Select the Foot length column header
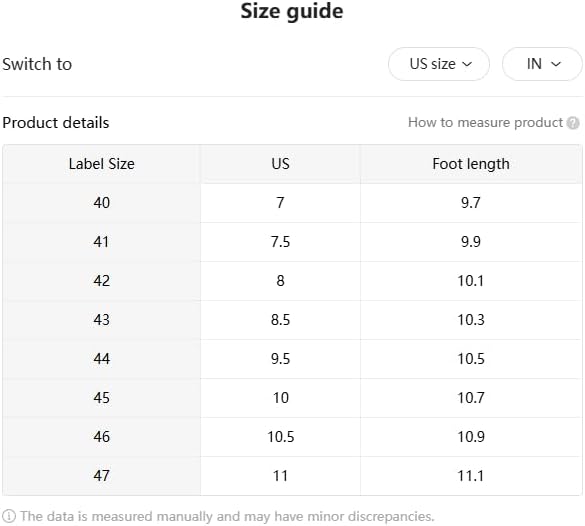Image resolution: width=585 pixels, height=526 pixels. [x=471, y=164]
